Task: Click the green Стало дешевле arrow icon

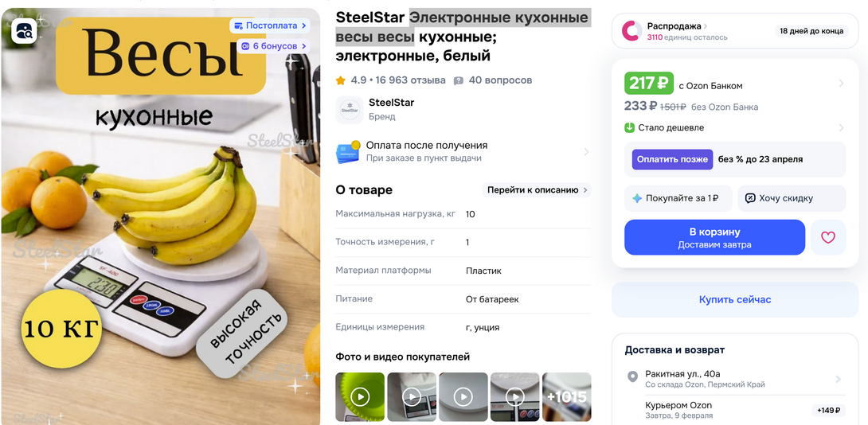Action: click(629, 128)
